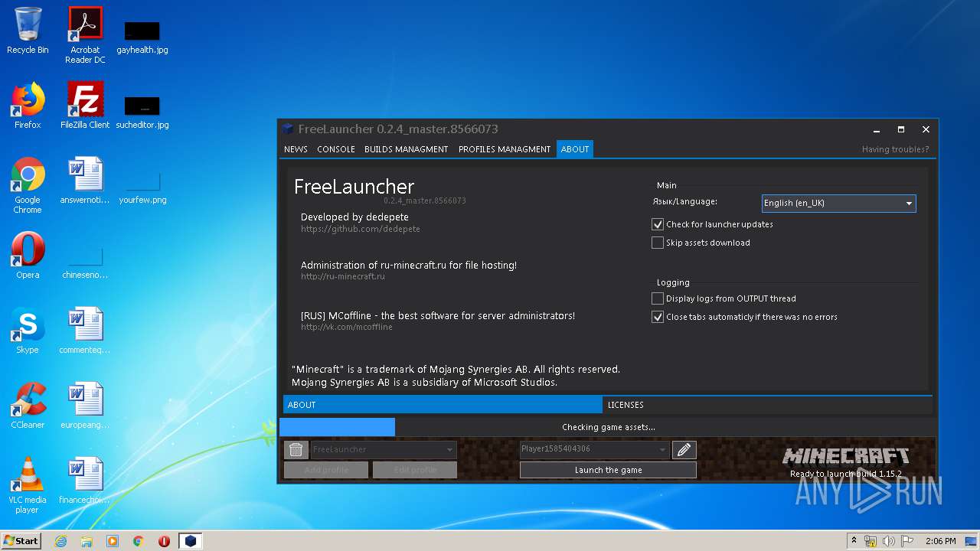Expand the FreeLauncher profile dropdown
The height and width of the screenshot is (551, 980).
click(384, 449)
